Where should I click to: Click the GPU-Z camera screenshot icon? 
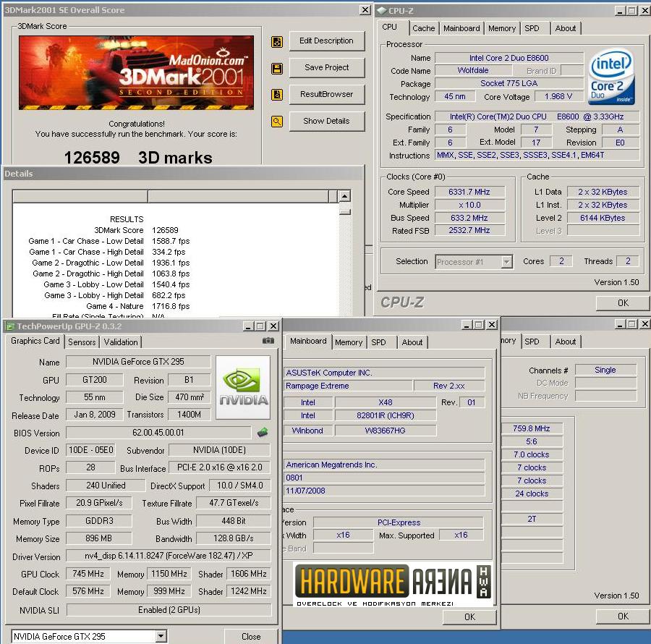point(268,341)
